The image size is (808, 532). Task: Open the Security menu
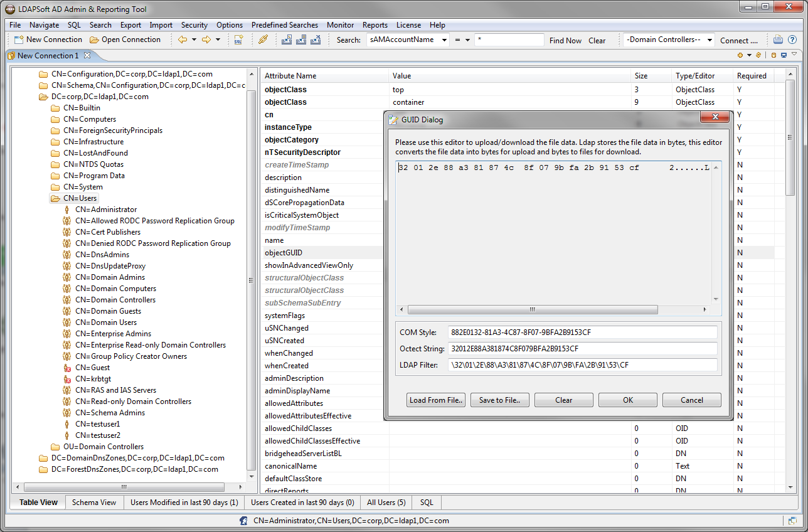click(x=194, y=25)
